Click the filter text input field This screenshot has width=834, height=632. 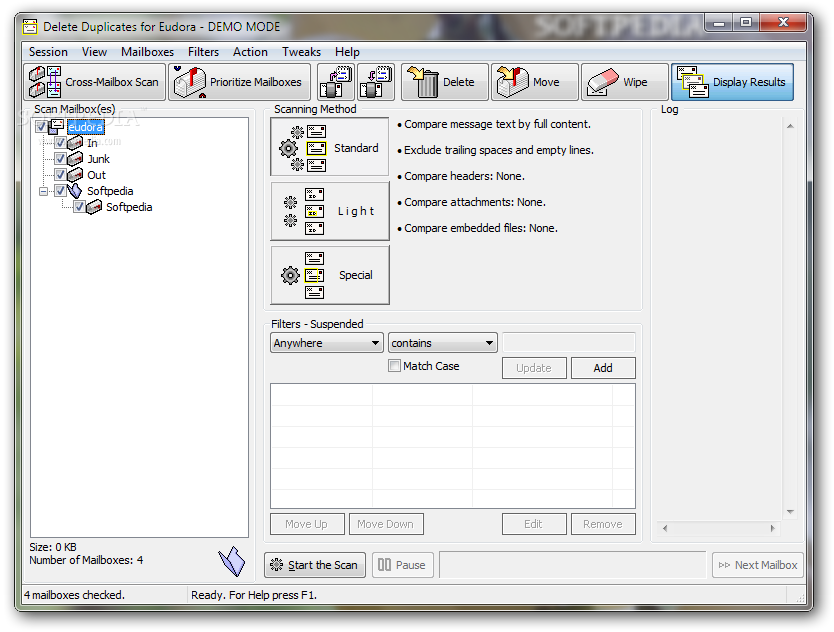pos(569,343)
